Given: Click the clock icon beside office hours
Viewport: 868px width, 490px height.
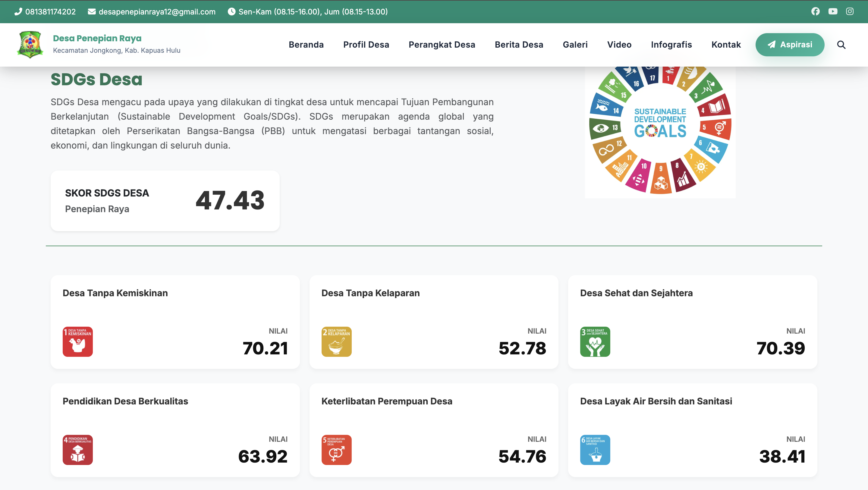Looking at the screenshot, I should click(231, 11).
